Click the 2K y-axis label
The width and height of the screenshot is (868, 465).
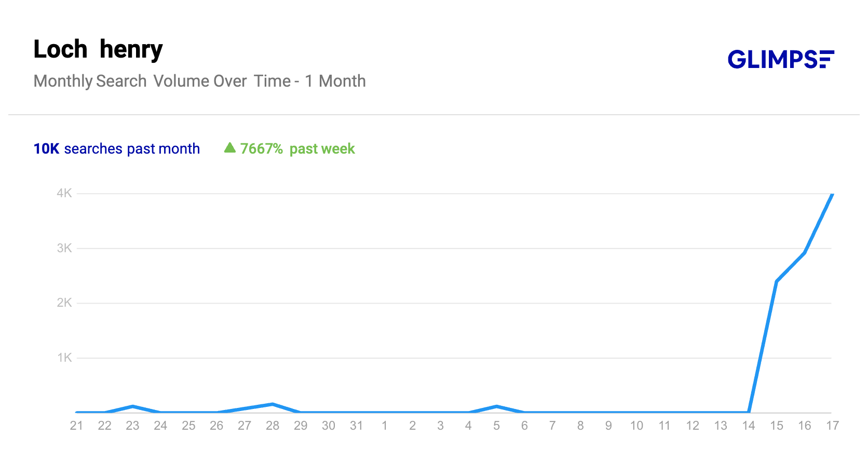tap(64, 303)
